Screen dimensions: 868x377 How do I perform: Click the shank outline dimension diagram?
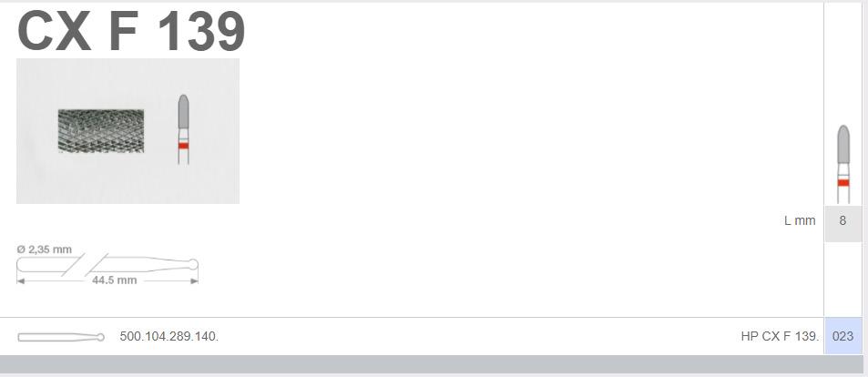coord(107,265)
